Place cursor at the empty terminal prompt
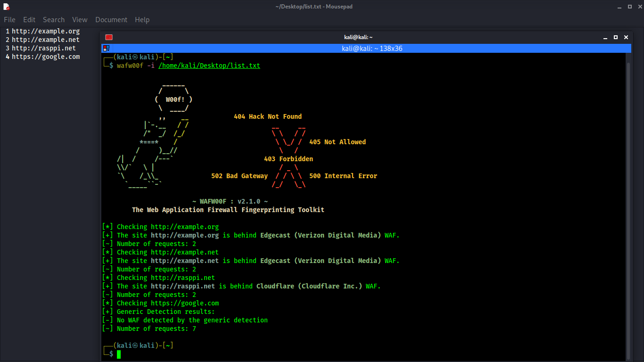This screenshot has height=362, width=644. pyautogui.click(x=118, y=354)
